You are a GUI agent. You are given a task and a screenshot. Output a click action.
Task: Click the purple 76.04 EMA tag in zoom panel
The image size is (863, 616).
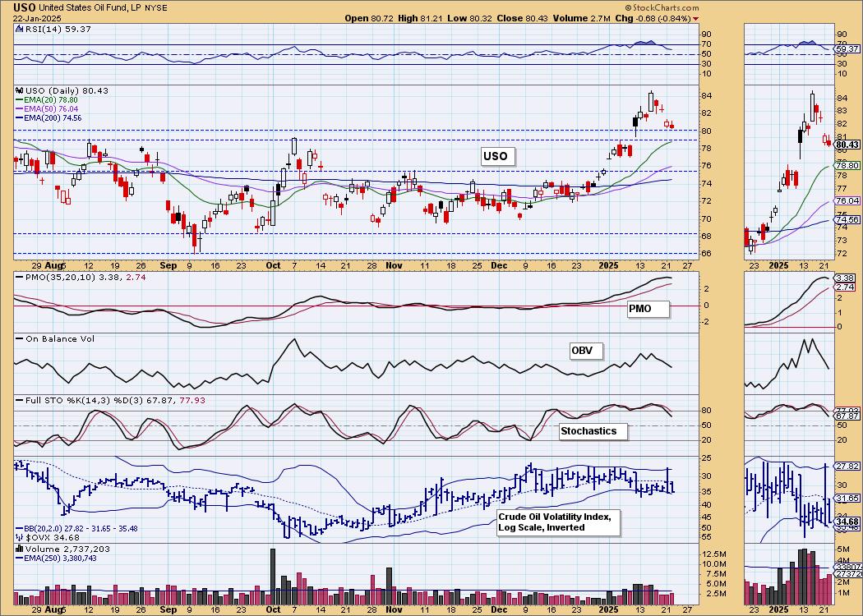point(847,200)
